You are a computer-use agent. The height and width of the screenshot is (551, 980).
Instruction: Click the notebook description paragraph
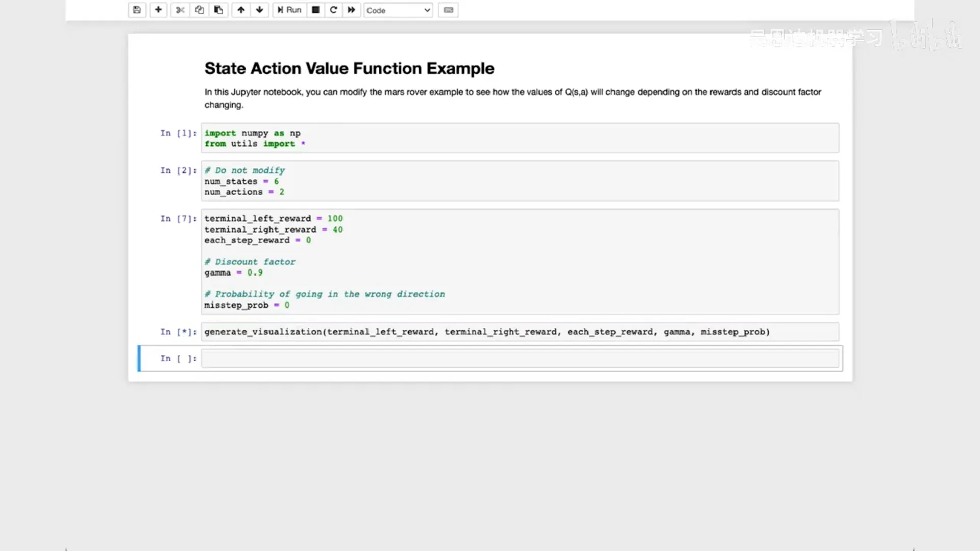click(x=512, y=98)
